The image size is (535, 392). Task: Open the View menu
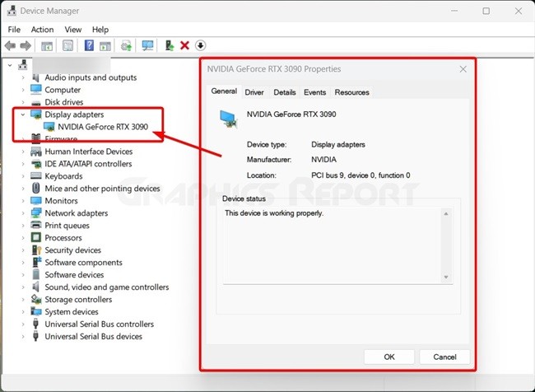[x=73, y=30]
